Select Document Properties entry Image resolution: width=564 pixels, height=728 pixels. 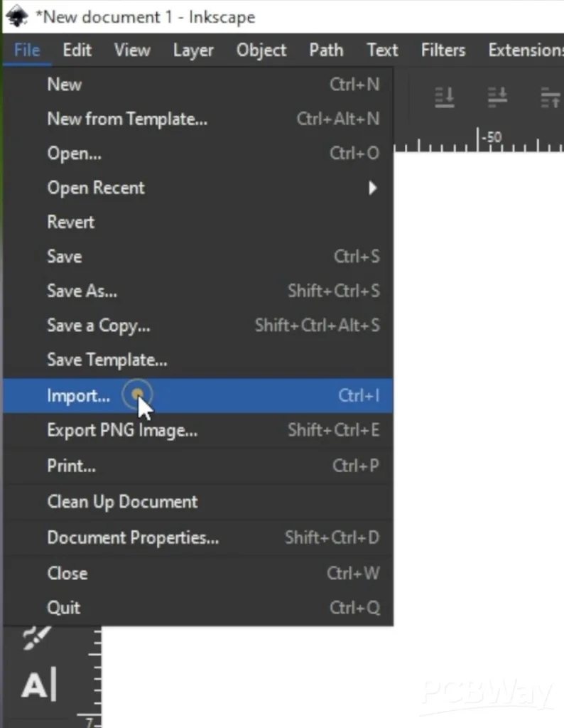(133, 537)
